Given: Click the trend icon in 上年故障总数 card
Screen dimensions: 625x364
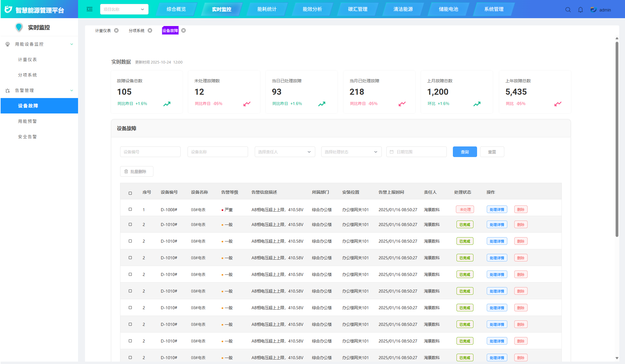Looking at the screenshot, I should [x=558, y=104].
